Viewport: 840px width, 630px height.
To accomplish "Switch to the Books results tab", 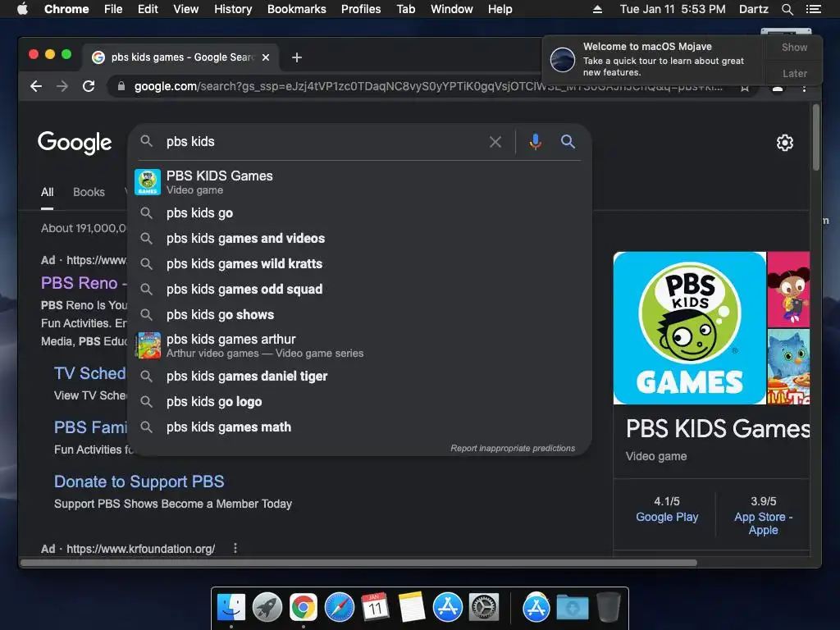I will tap(89, 192).
